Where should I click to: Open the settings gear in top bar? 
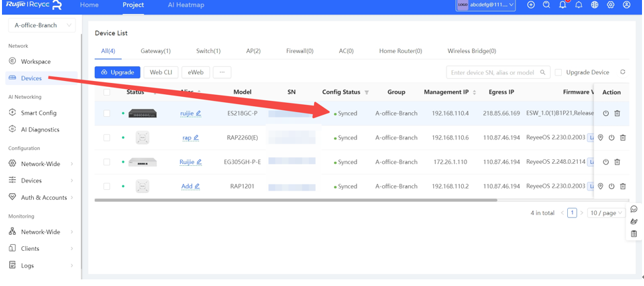click(x=610, y=5)
